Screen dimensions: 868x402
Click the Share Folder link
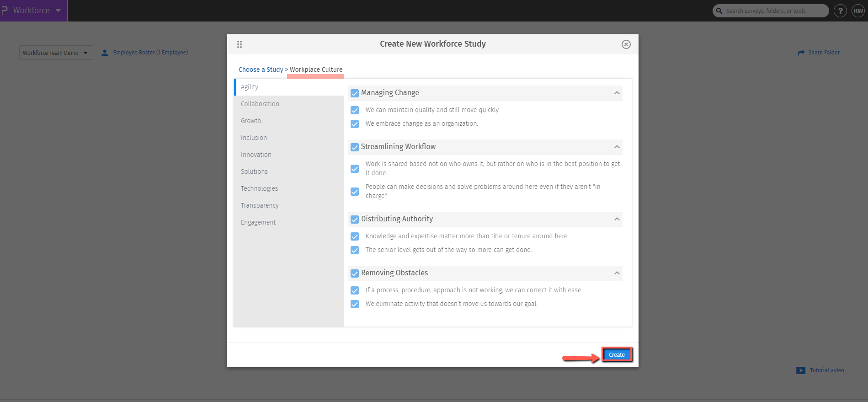point(824,53)
